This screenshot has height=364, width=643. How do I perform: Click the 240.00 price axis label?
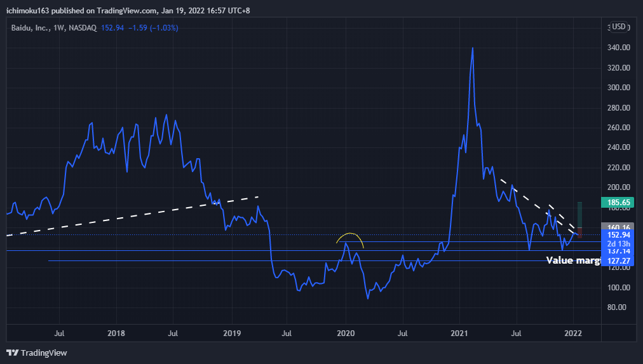(x=619, y=147)
